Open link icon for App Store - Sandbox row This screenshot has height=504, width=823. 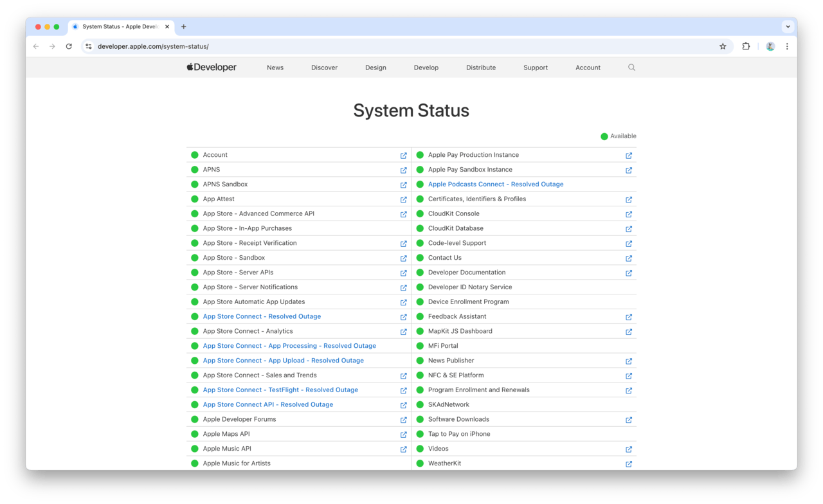pos(403,258)
